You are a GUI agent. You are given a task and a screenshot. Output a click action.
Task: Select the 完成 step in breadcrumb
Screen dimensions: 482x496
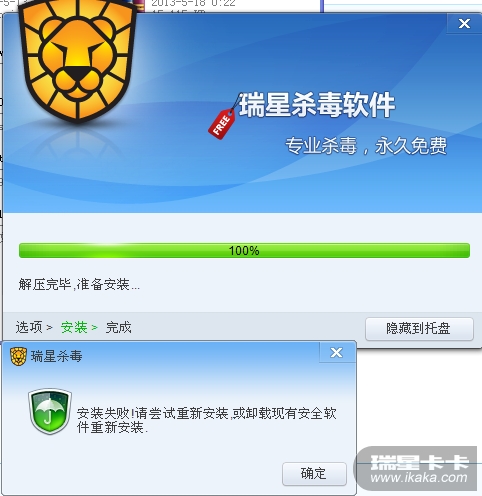[119, 327]
